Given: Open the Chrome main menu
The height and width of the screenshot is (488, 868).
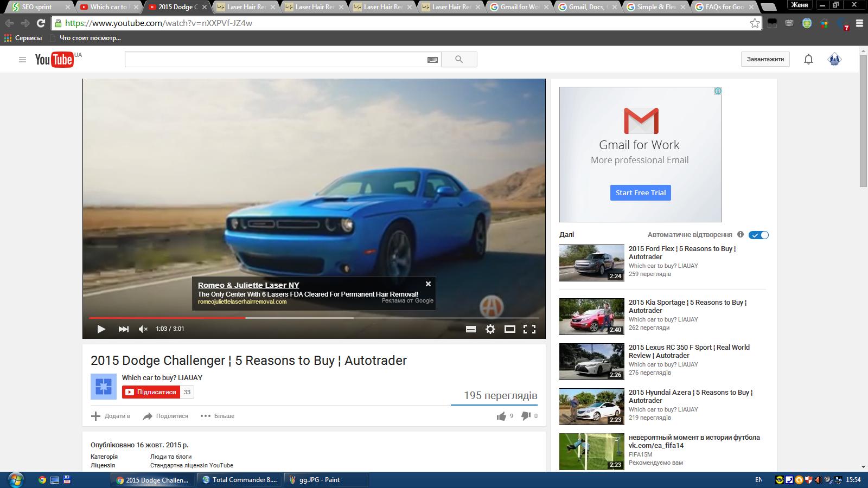Looking at the screenshot, I should click(x=859, y=23).
